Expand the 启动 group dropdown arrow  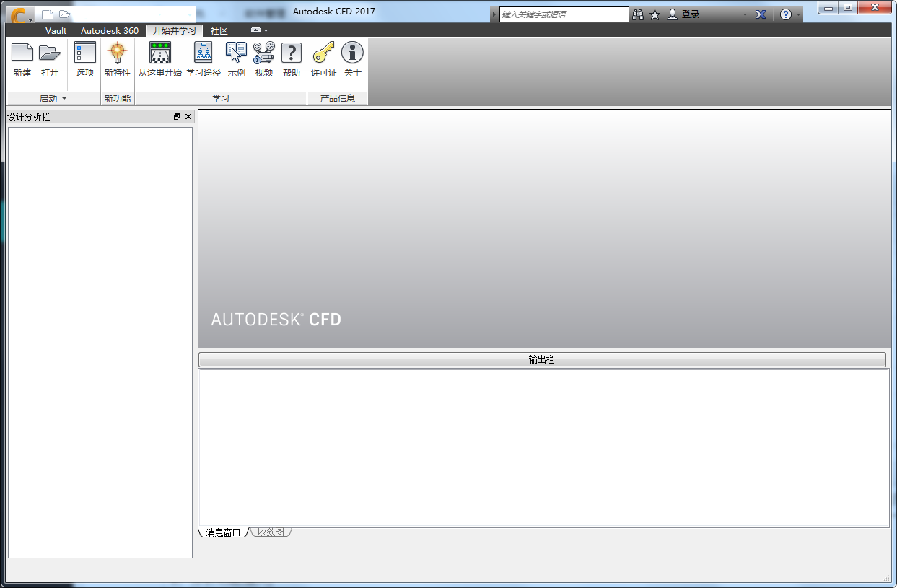tap(64, 98)
